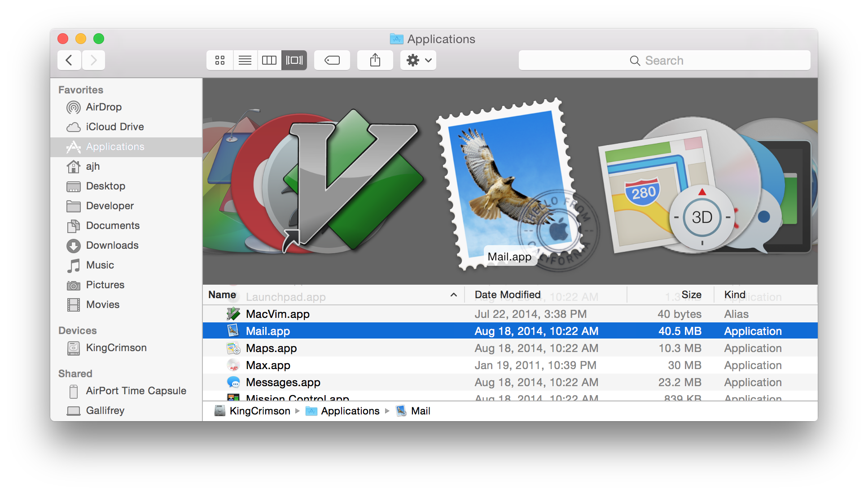This screenshot has height=493, width=868.
Task: Click the MacVim.app file icon in list
Action: (233, 314)
